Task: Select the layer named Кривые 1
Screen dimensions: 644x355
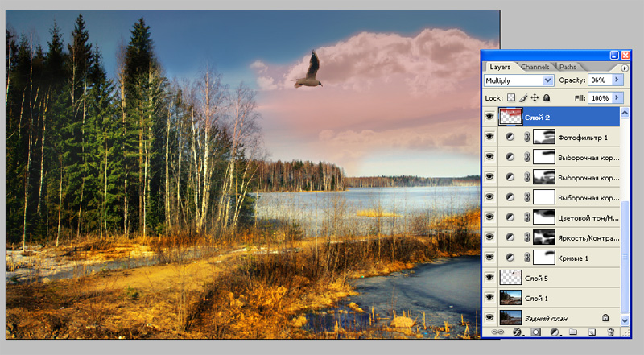Action: [573, 258]
